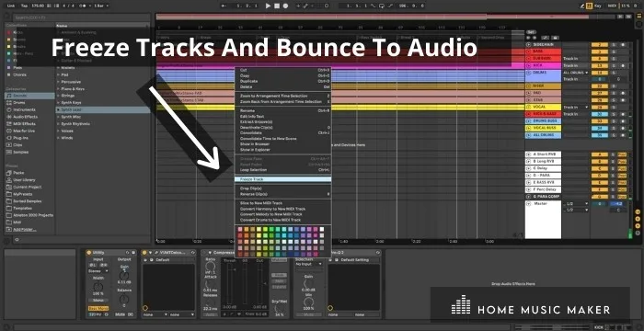Open the VOCAL track's Track In dropdown

575,108
